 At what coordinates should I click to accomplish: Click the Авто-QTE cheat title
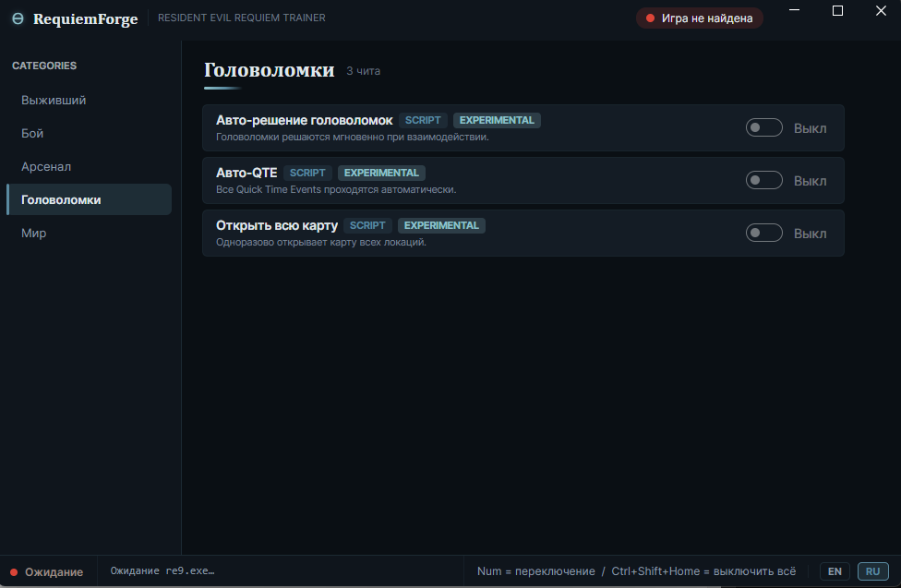(x=246, y=173)
